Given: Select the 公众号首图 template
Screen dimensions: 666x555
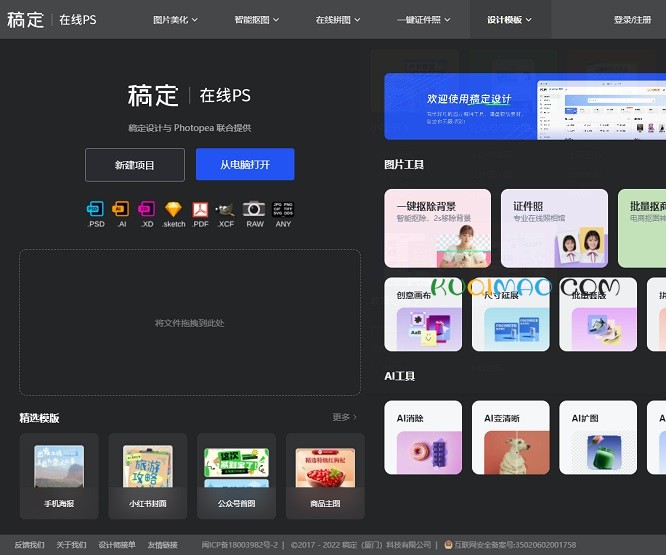Looking at the screenshot, I should pyautogui.click(x=237, y=476).
